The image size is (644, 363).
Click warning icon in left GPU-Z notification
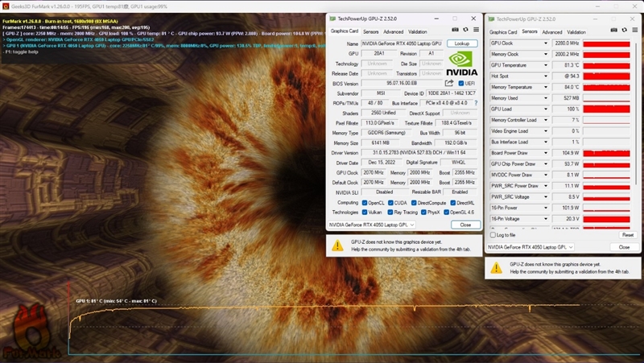(x=337, y=245)
